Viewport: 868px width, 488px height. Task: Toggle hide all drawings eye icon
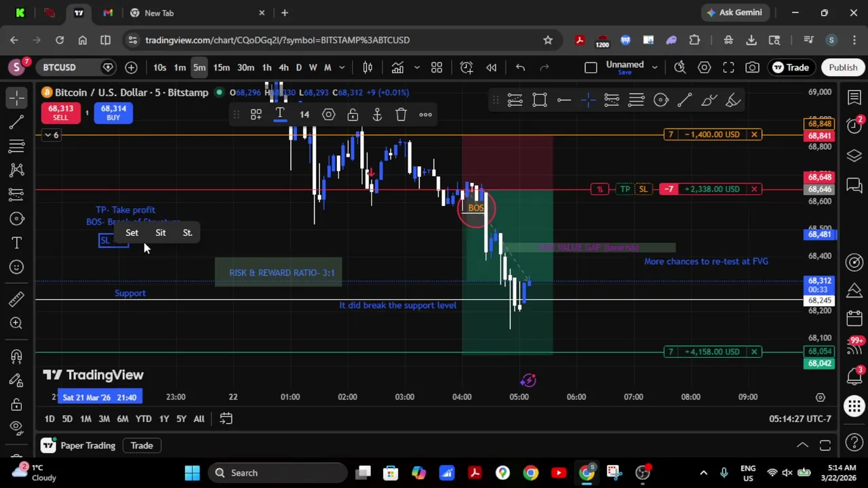pos(17,427)
